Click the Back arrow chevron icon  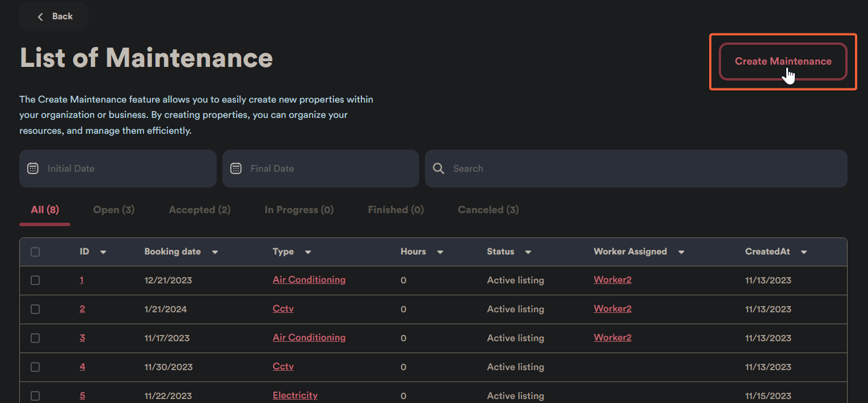pyautogui.click(x=40, y=16)
